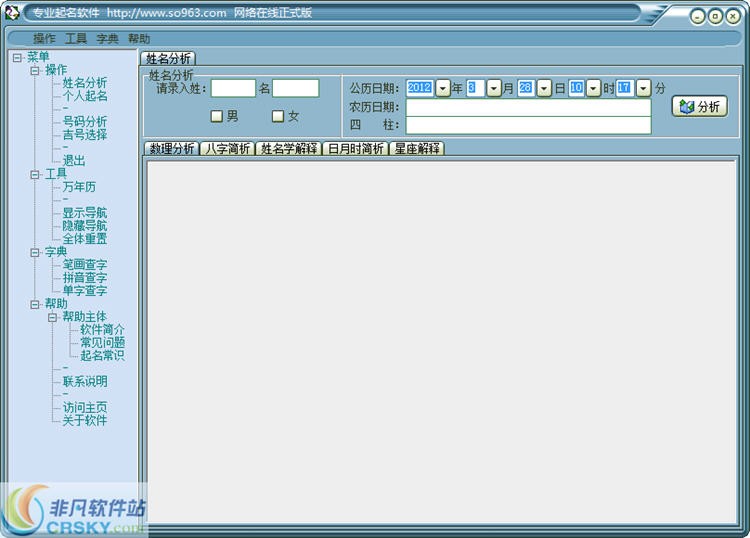Open the month dropdown arrow
Viewport: 750px width, 538px height.
point(494,88)
